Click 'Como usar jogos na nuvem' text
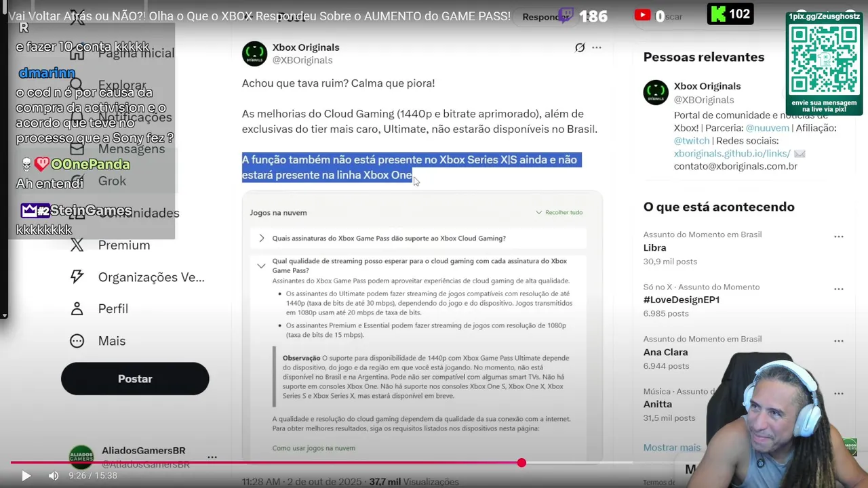The width and height of the screenshot is (868, 488). [313, 448]
